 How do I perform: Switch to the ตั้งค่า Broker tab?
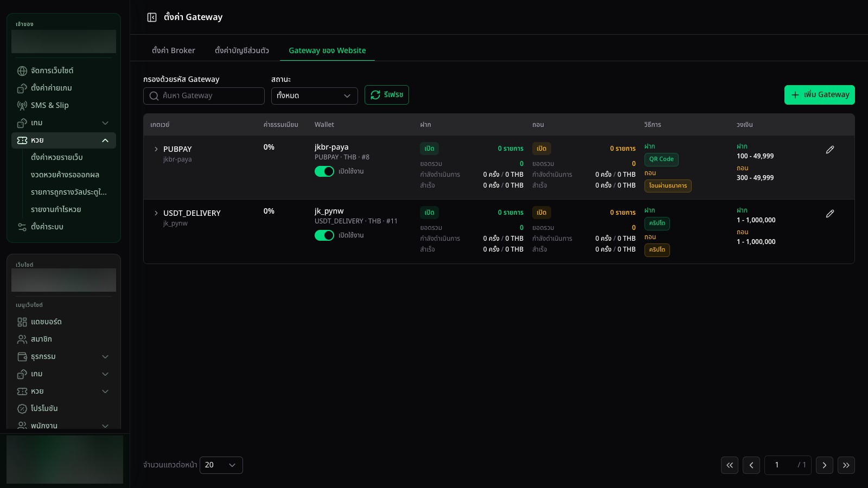(174, 50)
